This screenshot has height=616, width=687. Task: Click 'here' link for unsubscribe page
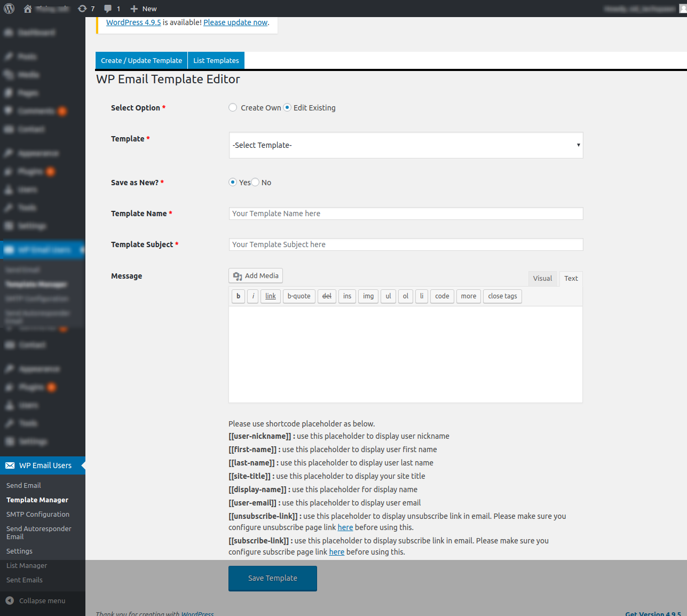pyautogui.click(x=345, y=527)
